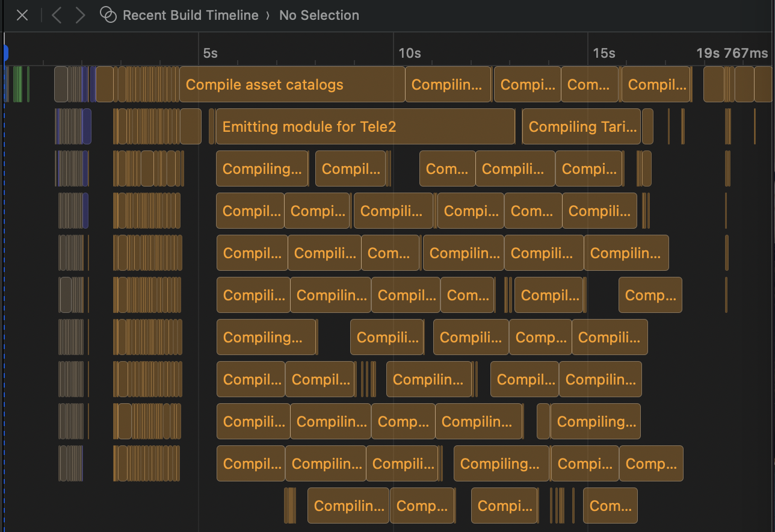Click the 19s 767ms end time label
The height and width of the screenshot is (532, 775).
tap(732, 53)
